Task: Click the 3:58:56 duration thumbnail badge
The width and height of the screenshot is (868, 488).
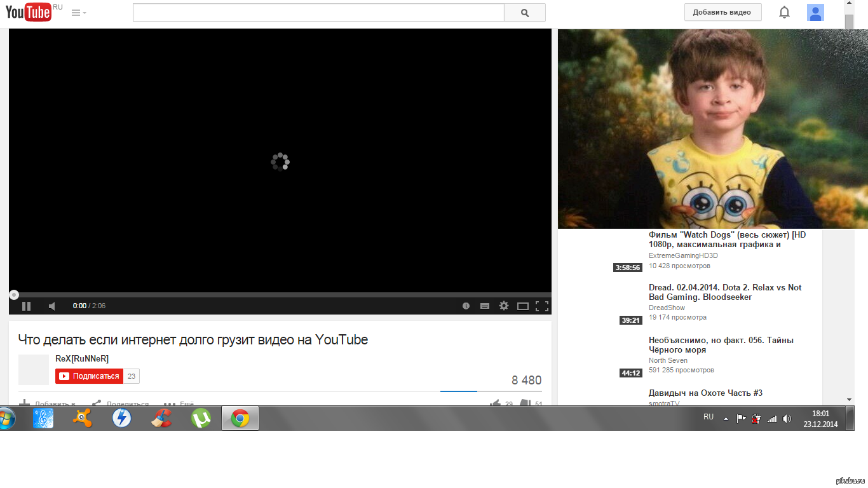Action: (627, 268)
